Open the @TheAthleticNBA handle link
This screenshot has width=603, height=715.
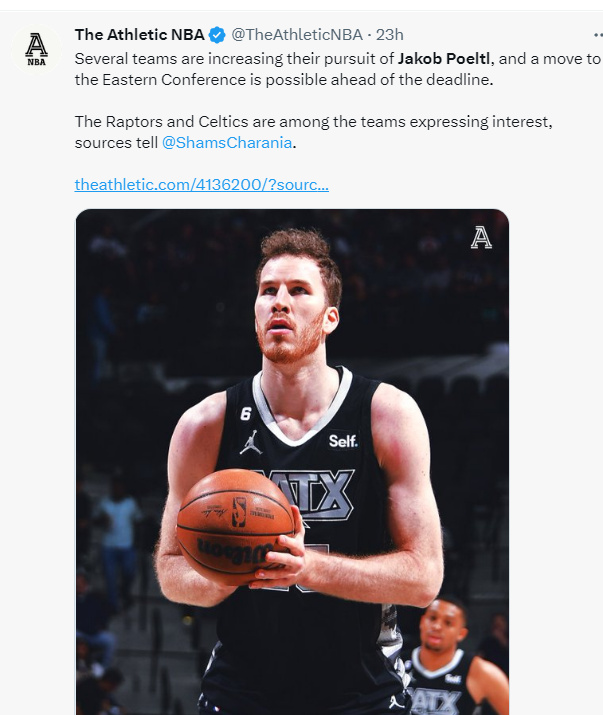297,35
